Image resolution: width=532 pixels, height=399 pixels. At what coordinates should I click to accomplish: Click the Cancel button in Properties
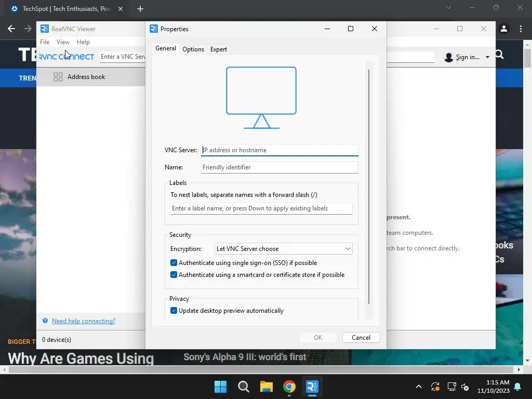point(361,337)
